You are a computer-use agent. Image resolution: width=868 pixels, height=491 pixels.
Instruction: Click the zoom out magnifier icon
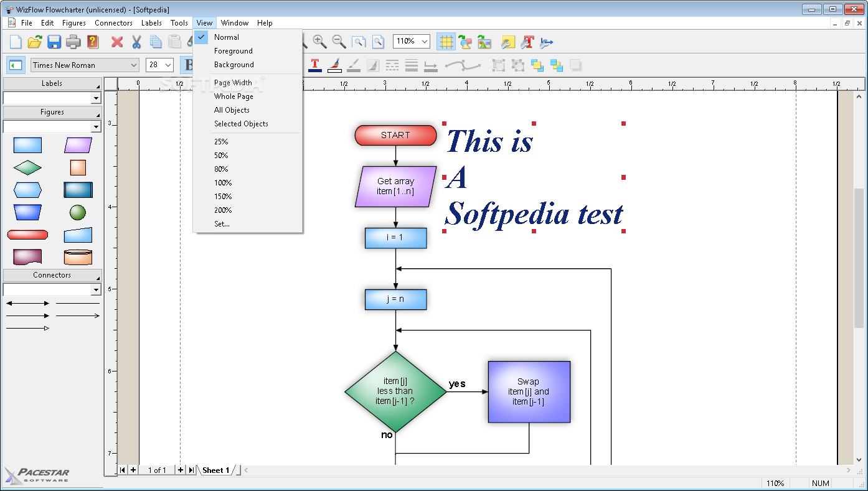[339, 42]
